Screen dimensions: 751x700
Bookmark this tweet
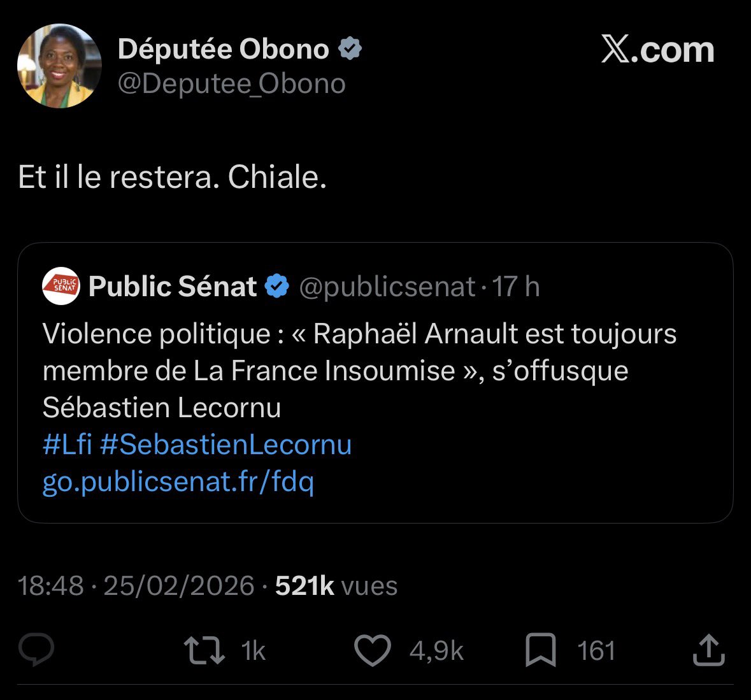pyautogui.click(x=541, y=650)
